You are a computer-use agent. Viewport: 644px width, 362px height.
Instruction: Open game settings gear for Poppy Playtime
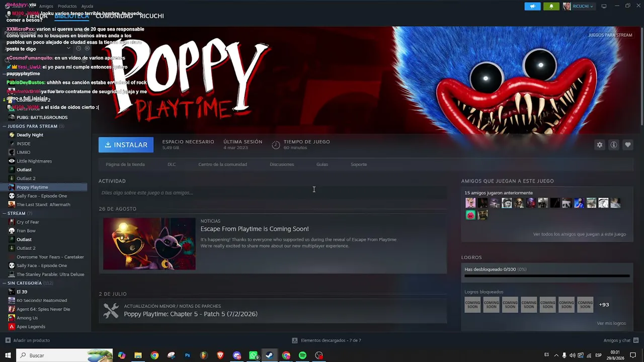(599, 145)
